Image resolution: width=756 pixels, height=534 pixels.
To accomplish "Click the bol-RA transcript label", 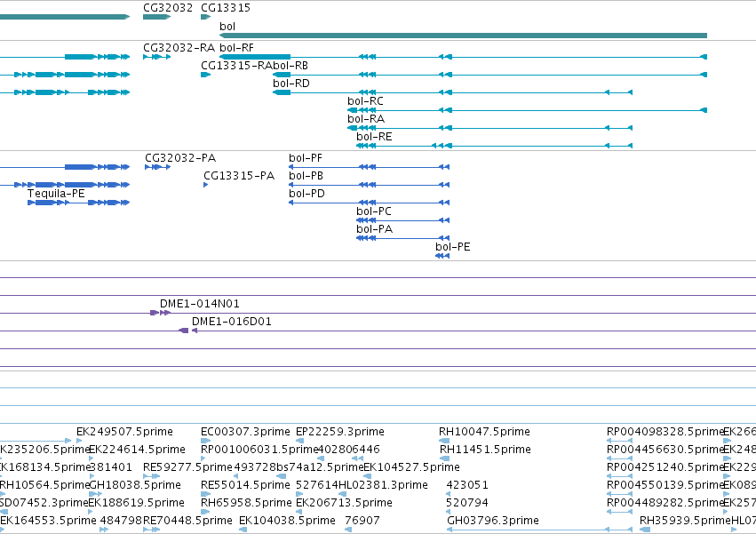I will 366,119.
